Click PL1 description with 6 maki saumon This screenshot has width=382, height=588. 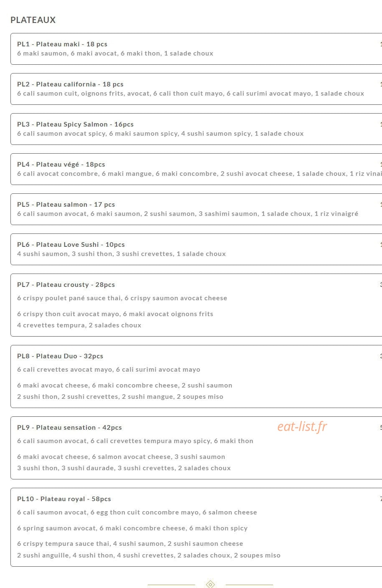click(115, 53)
